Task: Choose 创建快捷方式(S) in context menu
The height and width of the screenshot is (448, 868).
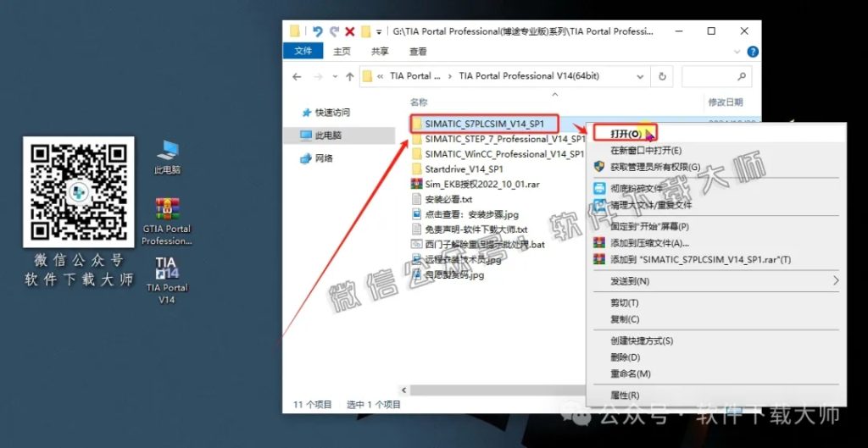Action: click(642, 340)
